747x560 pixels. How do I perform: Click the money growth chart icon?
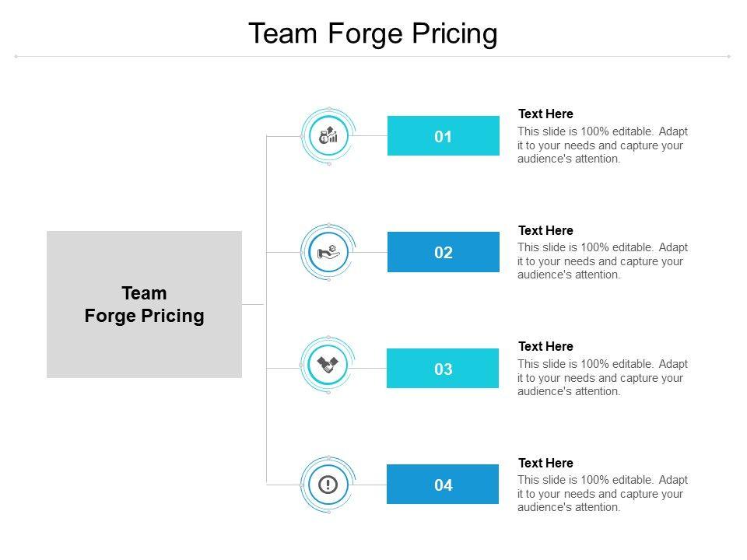pyautogui.click(x=328, y=136)
